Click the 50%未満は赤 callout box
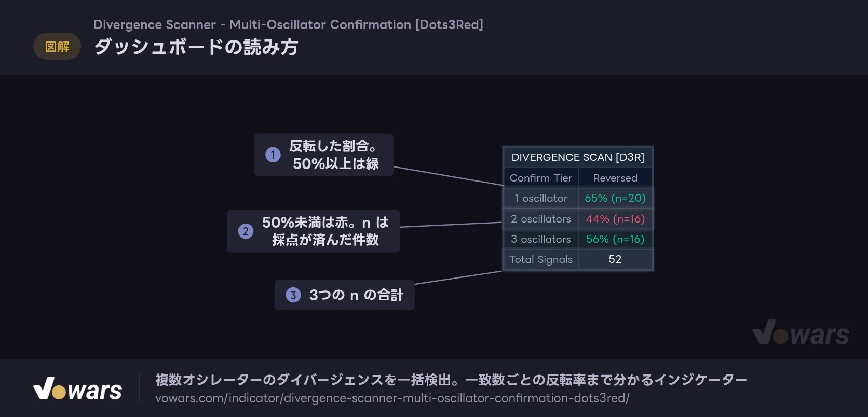The image size is (868, 417). [314, 231]
